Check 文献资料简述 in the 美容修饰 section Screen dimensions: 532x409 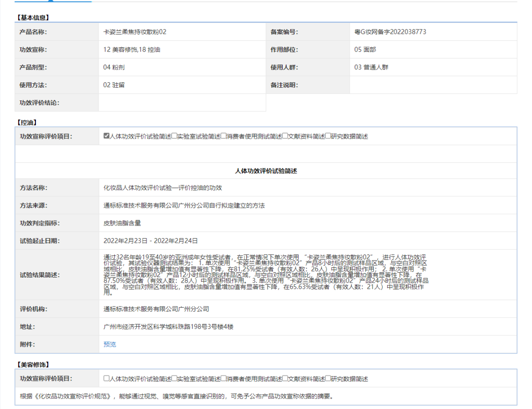pyautogui.click(x=285, y=378)
